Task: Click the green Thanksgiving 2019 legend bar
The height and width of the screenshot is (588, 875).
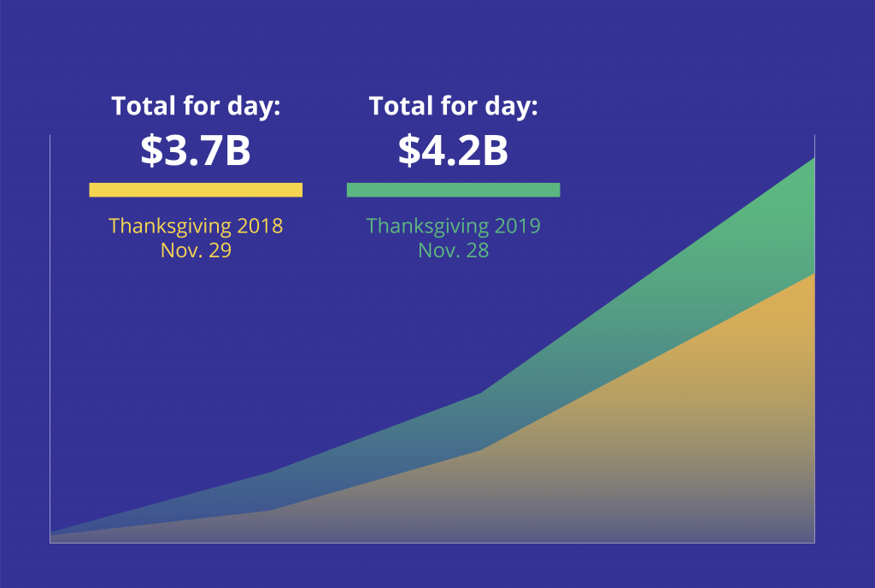Action: (x=453, y=190)
